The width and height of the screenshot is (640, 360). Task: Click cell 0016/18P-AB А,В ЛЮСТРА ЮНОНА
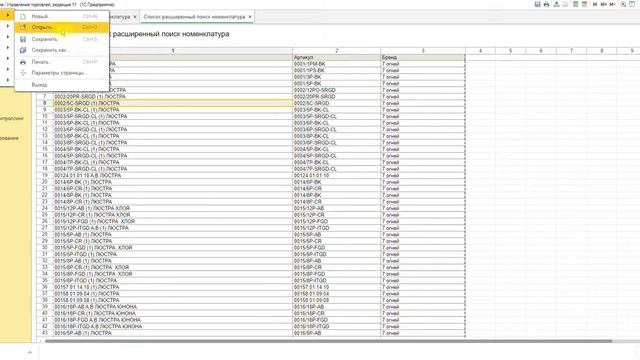coord(173,307)
